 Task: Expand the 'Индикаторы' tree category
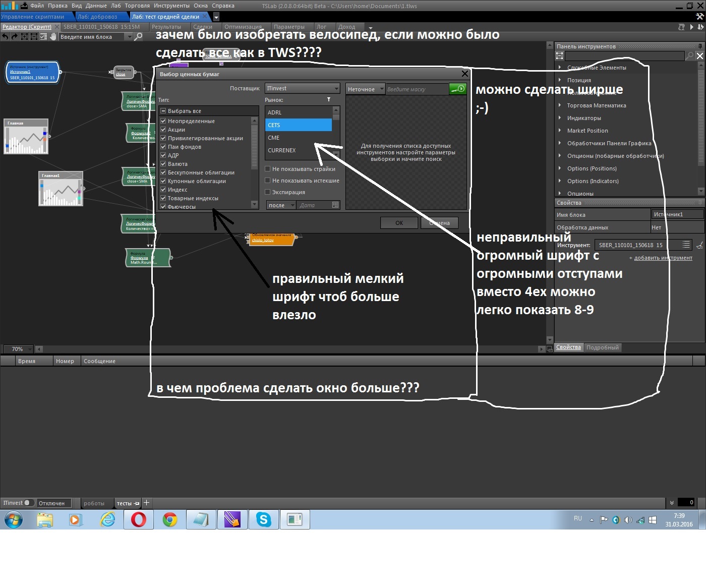click(x=560, y=118)
